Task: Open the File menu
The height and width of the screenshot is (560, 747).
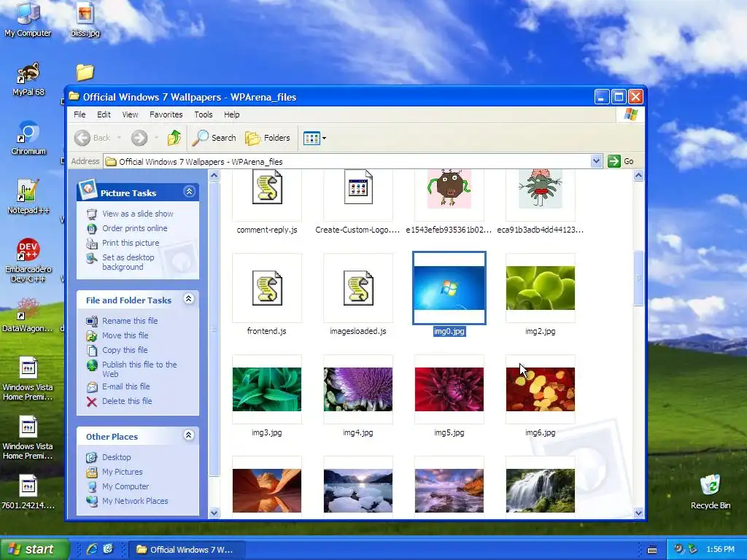Action: pos(80,114)
